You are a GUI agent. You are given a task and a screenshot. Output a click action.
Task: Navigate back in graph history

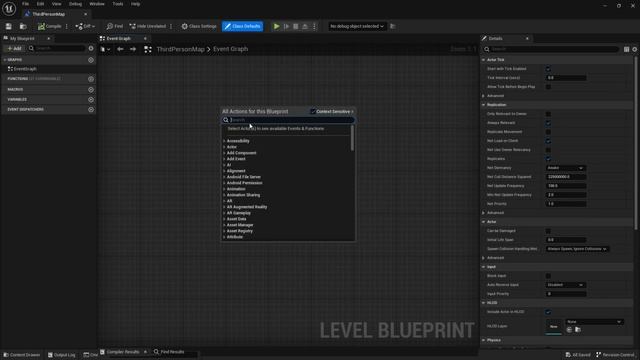coord(120,49)
